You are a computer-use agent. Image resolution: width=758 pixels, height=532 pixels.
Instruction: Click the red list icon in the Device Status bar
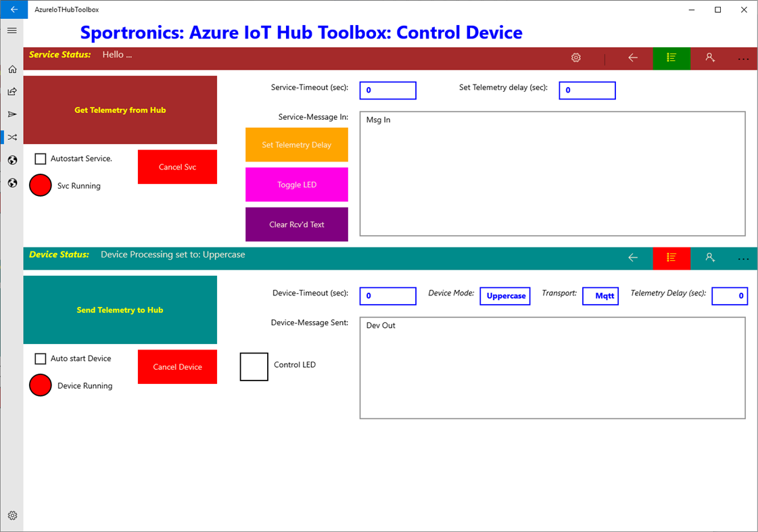671,258
